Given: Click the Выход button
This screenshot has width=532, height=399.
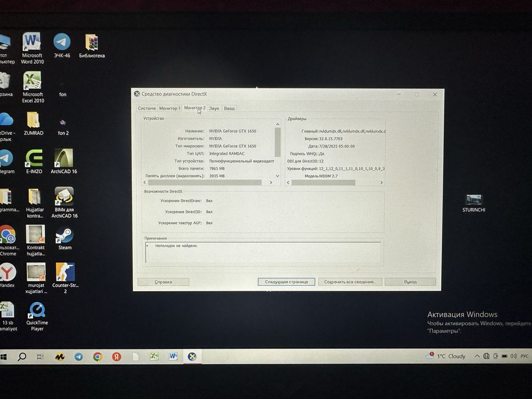Looking at the screenshot, I should click(410, 282).
